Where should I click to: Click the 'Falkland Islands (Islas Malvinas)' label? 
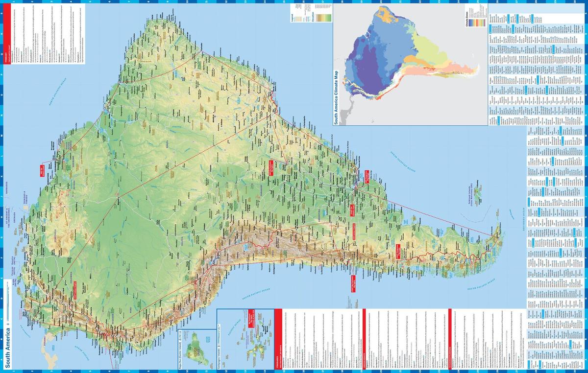(x=470, y=195)
